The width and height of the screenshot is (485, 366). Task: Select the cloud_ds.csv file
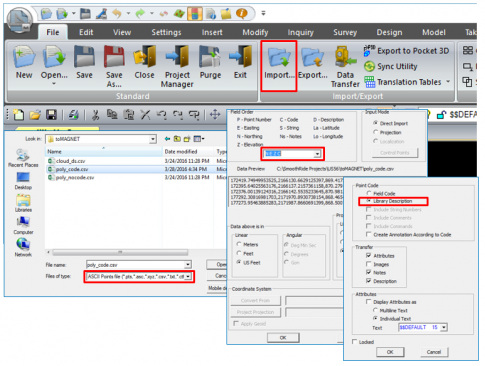click(70, 161)
